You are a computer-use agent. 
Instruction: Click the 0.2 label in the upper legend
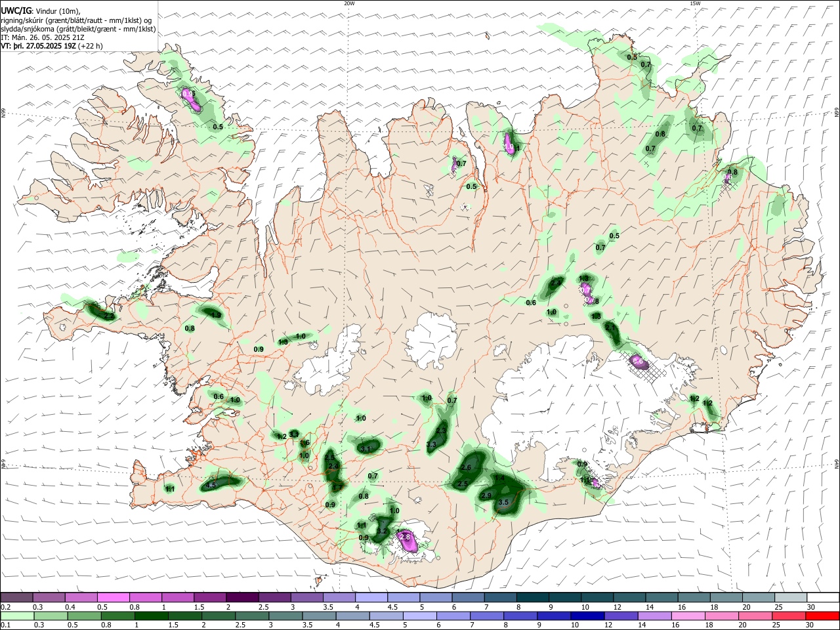click(6, 607)
